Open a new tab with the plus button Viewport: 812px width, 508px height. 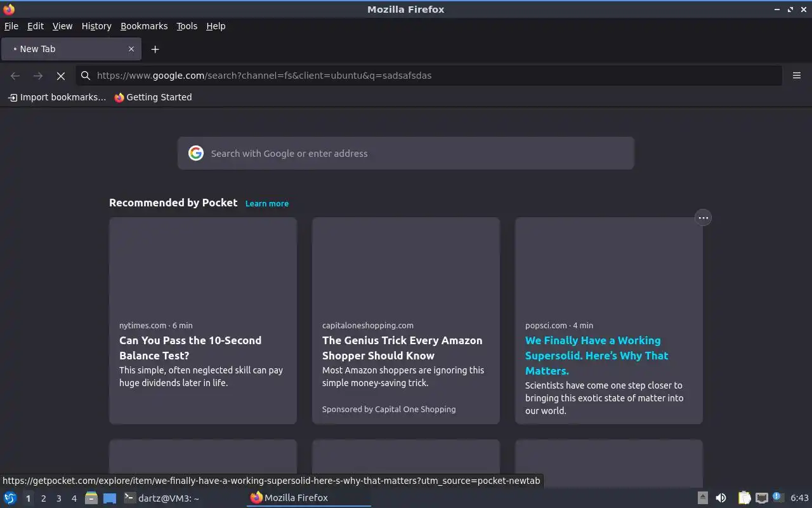tap(155, 49)
